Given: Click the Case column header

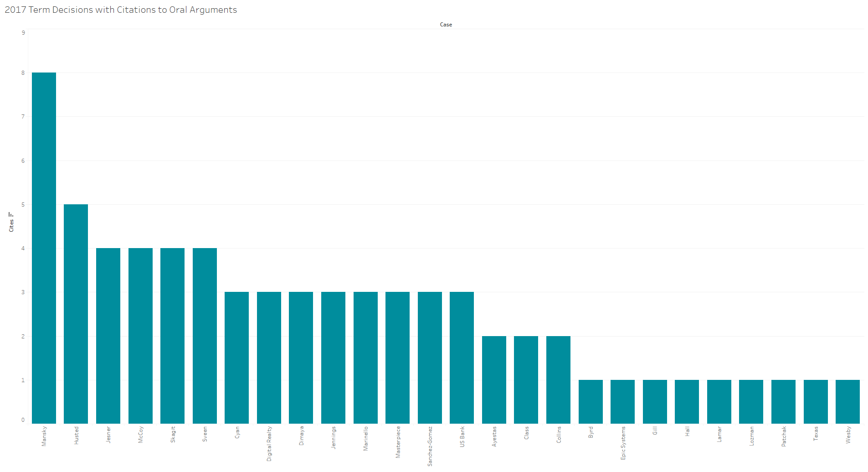Looking at the screenshot, I should [x=446, y=25].
